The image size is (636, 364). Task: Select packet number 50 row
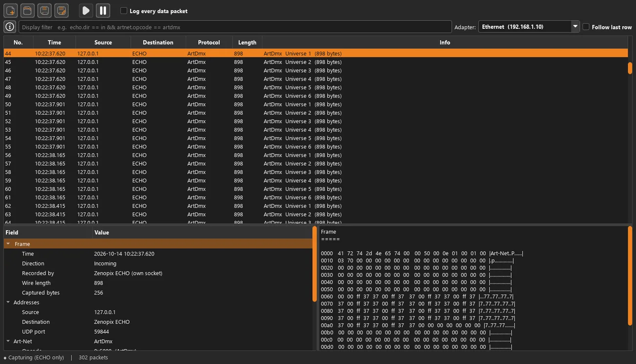316,104
